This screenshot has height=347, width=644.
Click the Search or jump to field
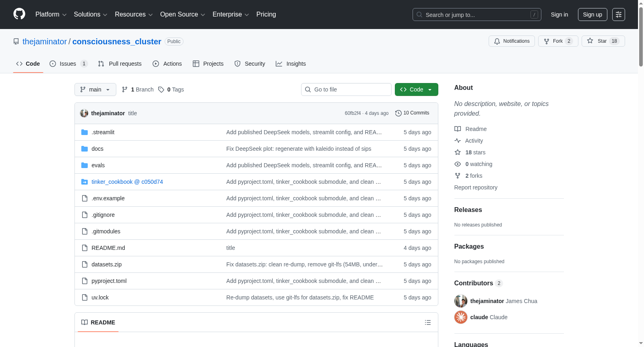(477, 15)
